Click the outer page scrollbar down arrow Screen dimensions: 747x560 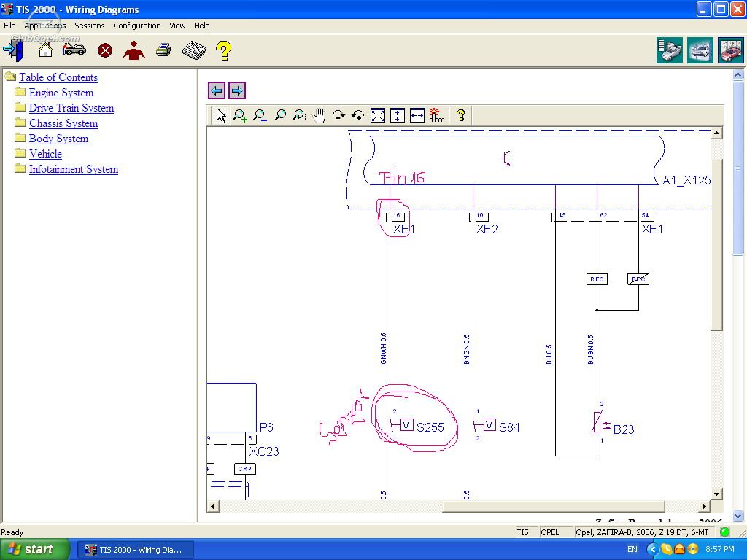click(x=738, y=516)
